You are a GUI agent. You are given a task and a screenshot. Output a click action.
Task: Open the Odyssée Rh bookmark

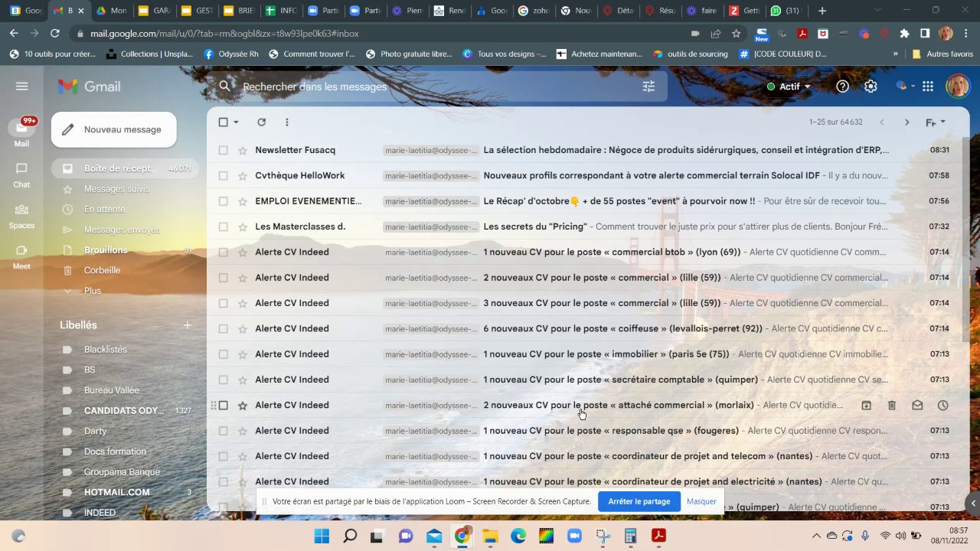tap(230, 54)
